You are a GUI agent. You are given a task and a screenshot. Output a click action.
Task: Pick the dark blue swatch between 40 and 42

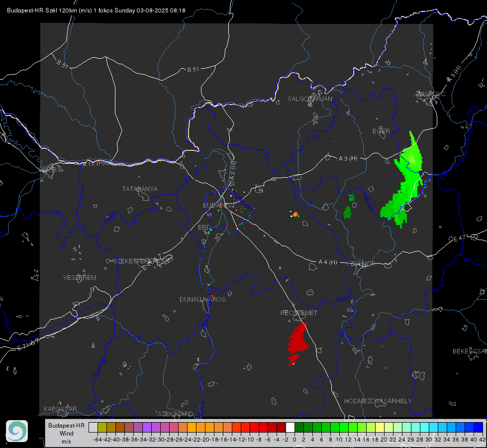[479, 427]
